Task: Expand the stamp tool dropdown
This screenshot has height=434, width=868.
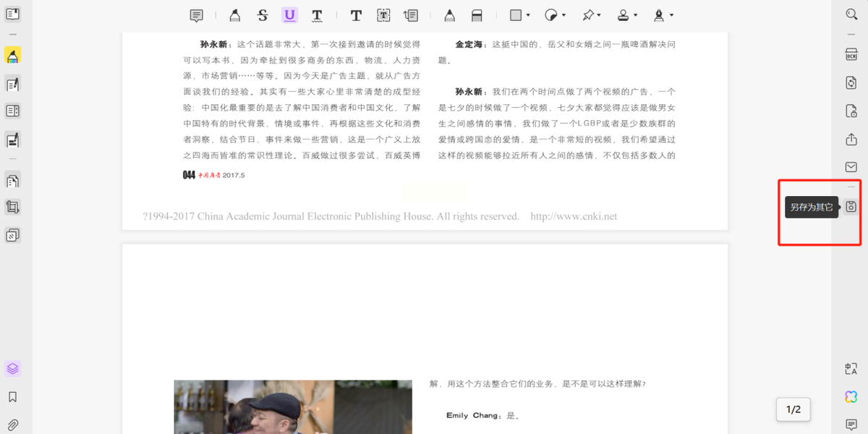Action: click(635, 15)
